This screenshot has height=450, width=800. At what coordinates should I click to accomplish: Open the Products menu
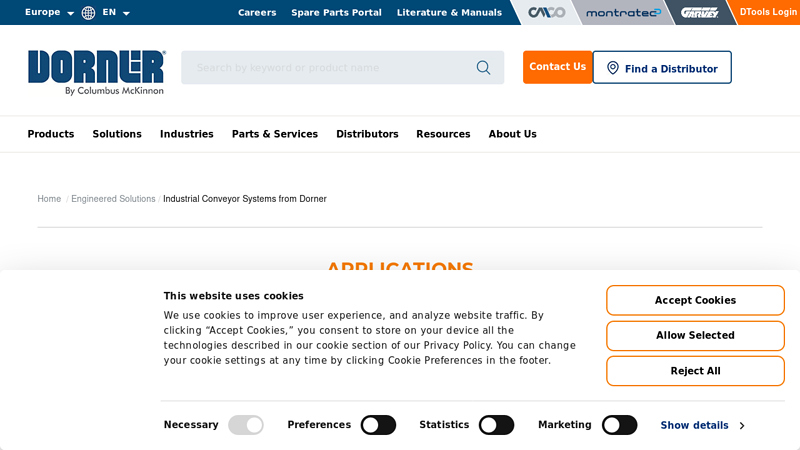click(50, 134)
